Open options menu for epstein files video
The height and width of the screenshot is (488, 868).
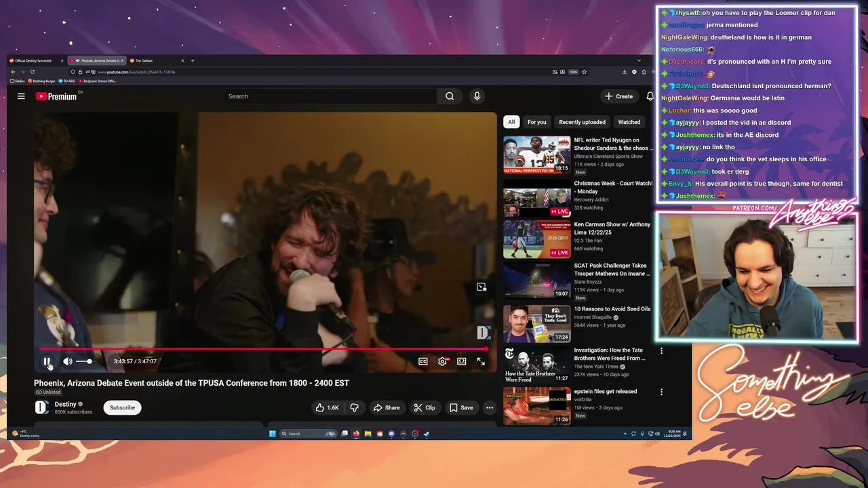click(x=661, y=392)
